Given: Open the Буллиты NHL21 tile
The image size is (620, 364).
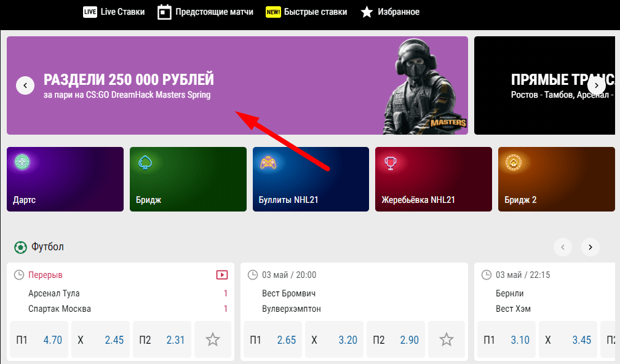Looking at the screenshot, I should (x=311, y=179).
